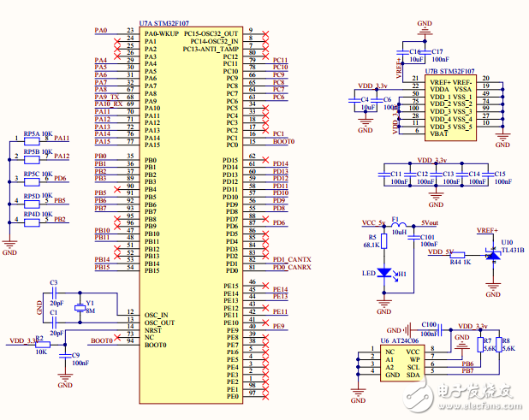Click the OSC_IN pin label
The width and height of the screenshot is (529, 420).
point(158,315)
